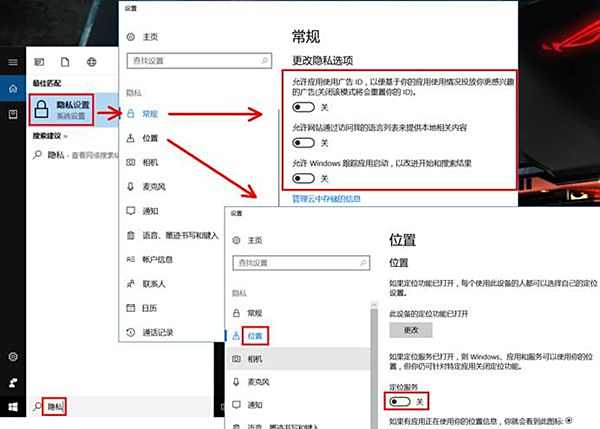Image resolution: width=600 pixels, height=429 pixels.
Task: Click the 查找设置 search field in 常规 window
Action: click(199, 60)
